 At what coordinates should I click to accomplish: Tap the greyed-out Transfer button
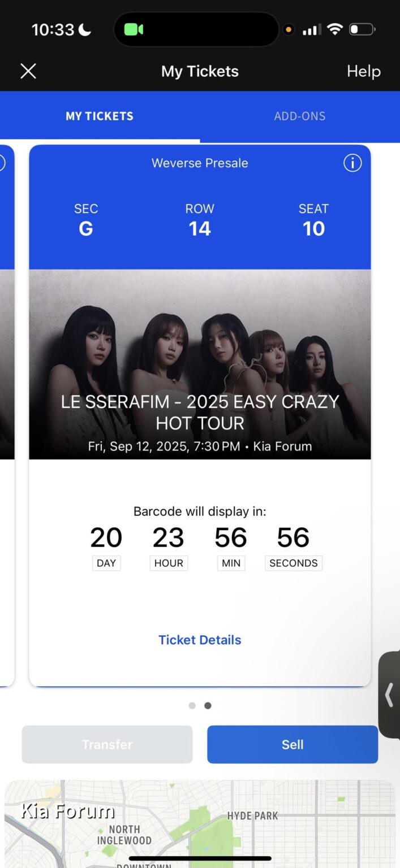click(107, 744)
